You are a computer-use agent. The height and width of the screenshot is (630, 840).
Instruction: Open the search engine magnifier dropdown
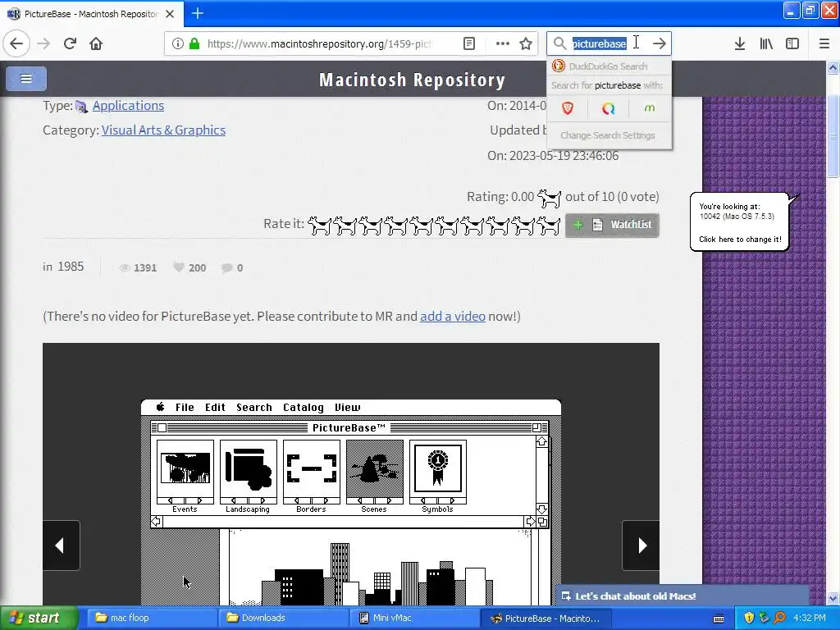(559, 43)
